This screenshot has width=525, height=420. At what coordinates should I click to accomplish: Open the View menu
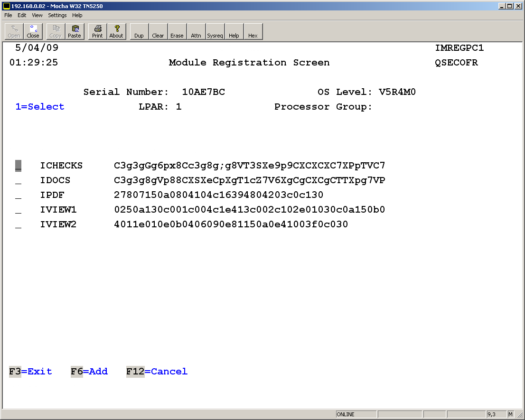[x=37, y=15]
